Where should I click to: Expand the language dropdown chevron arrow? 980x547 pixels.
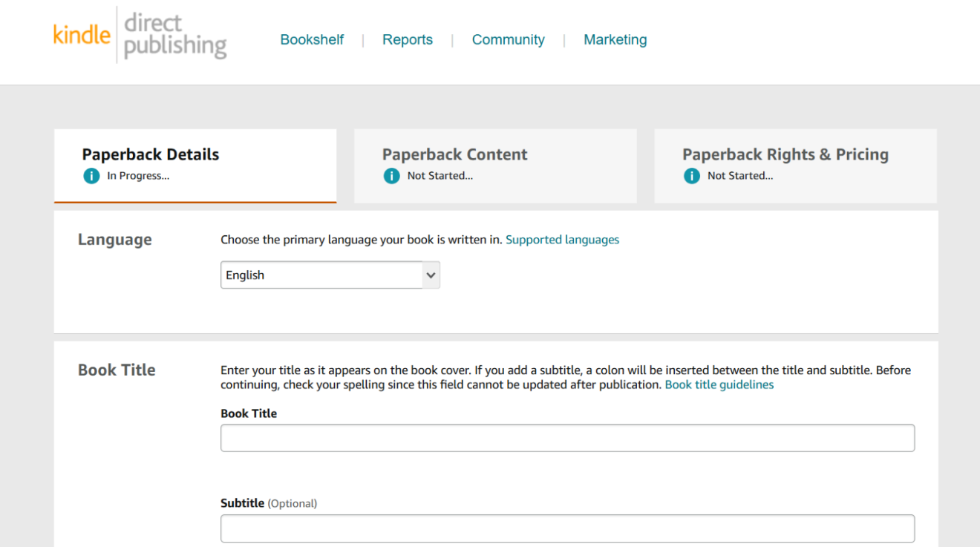click(431, 275)
